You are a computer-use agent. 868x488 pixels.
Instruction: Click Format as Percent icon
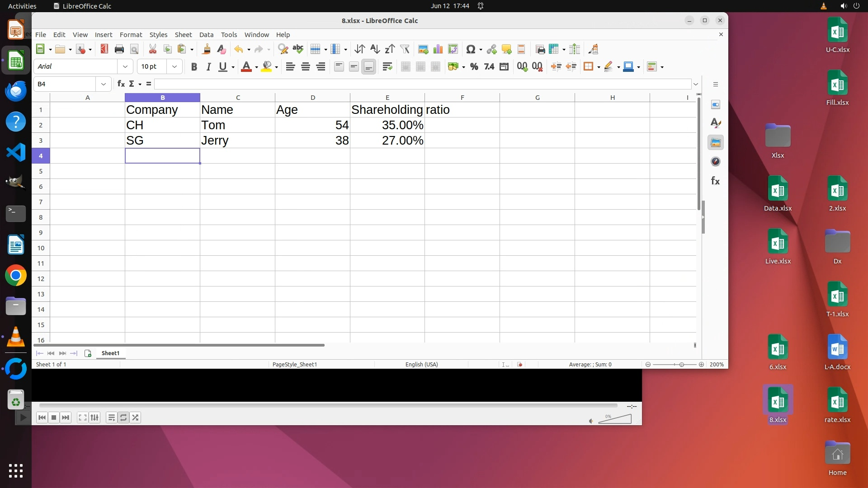(474, 67)
